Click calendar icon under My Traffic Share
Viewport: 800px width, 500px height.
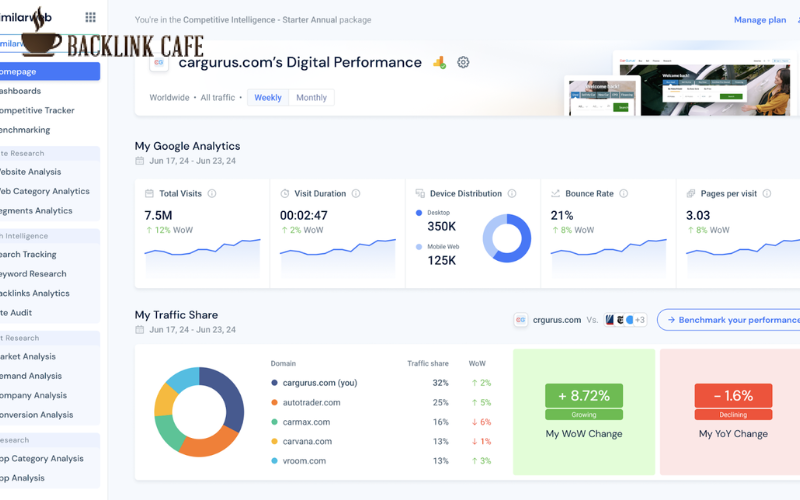(x=139, y=330)
